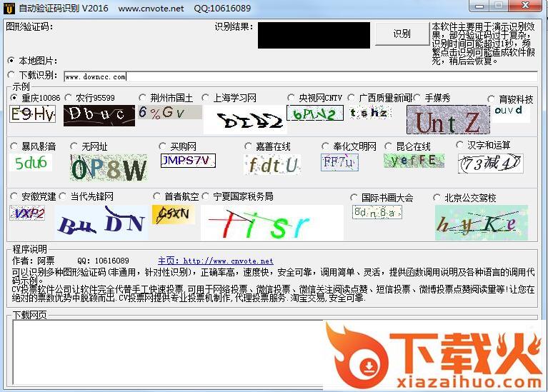
Task: Choose the 暴风影音 sample option
Action: (14, 146)
